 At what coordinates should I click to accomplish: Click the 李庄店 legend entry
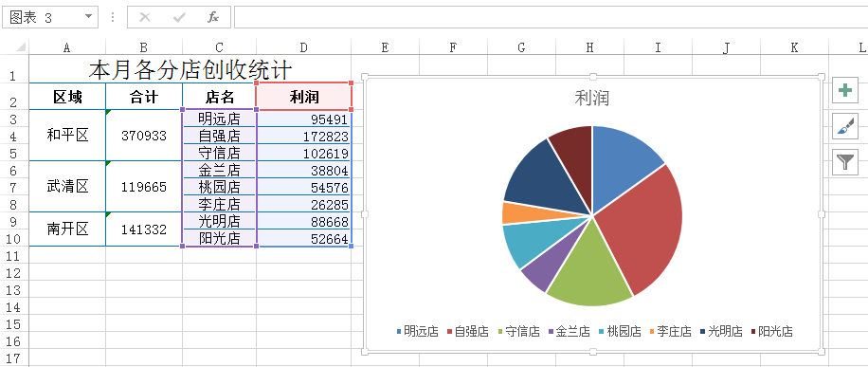[670, 332]
